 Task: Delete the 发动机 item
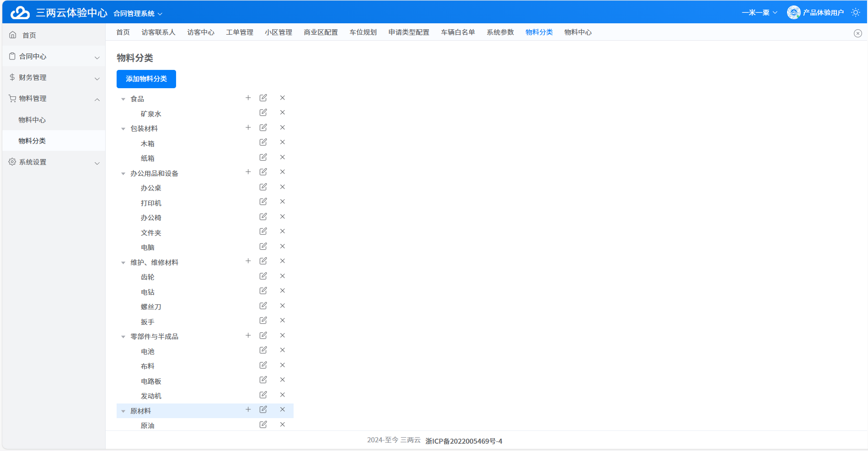pos(283,395)
